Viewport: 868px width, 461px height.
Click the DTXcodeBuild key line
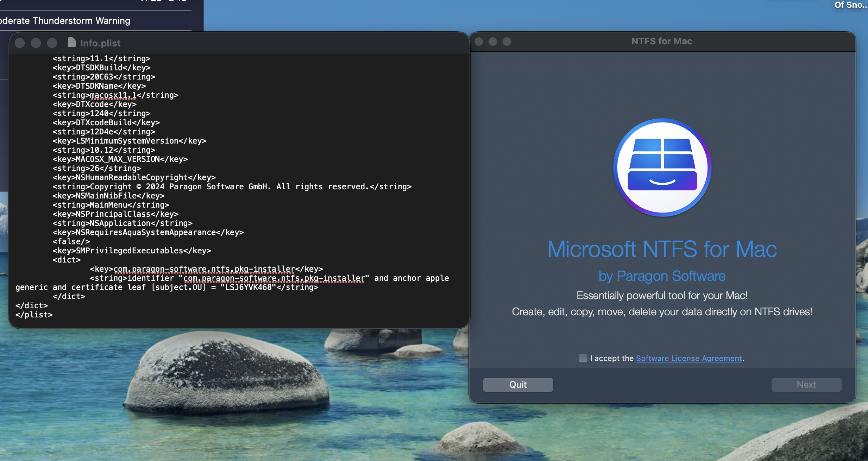click(106, 122)
